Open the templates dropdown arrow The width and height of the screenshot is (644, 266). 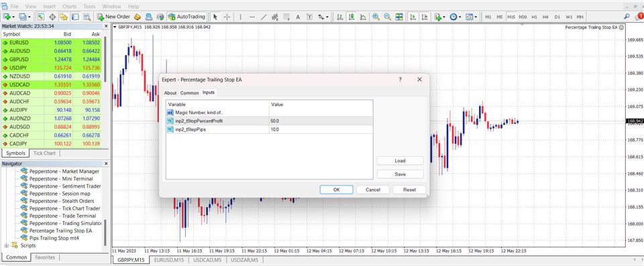tap(476, 17)
